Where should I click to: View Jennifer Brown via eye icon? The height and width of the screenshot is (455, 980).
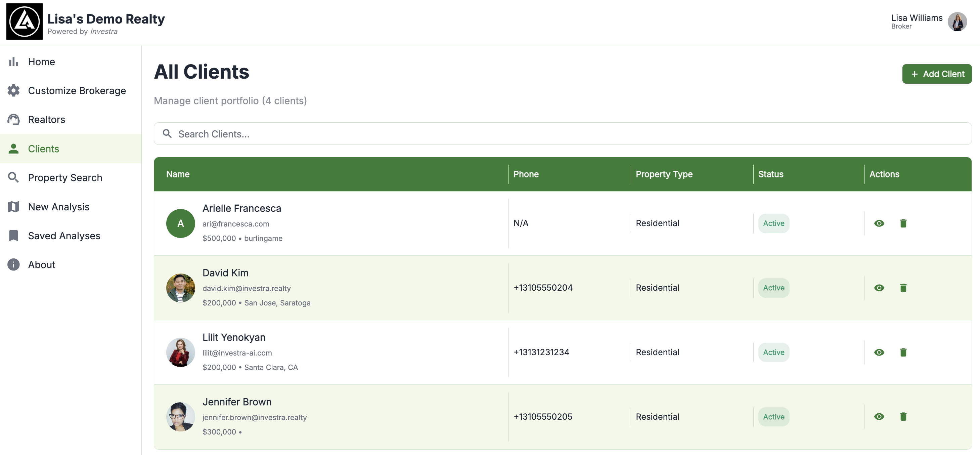click(879, 417)
